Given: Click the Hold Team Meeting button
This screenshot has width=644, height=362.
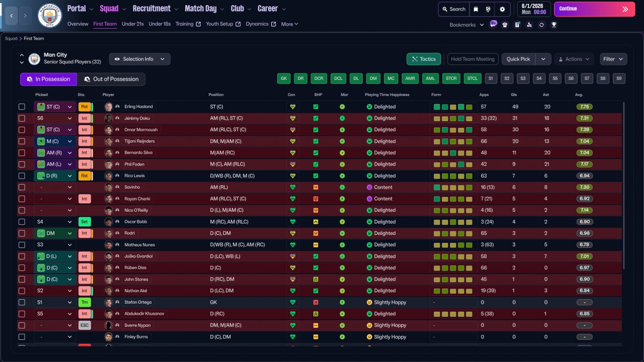Looking at the screenshot, I should pos(473,59).
